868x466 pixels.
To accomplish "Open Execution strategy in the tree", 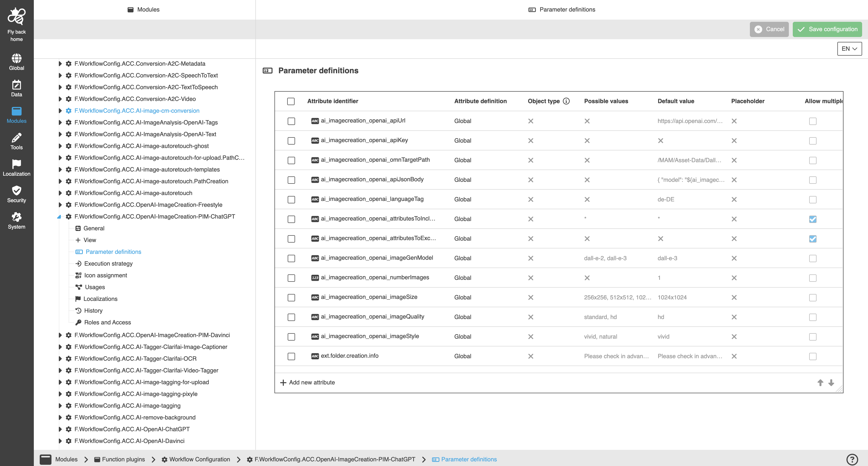I will point(108,263).
